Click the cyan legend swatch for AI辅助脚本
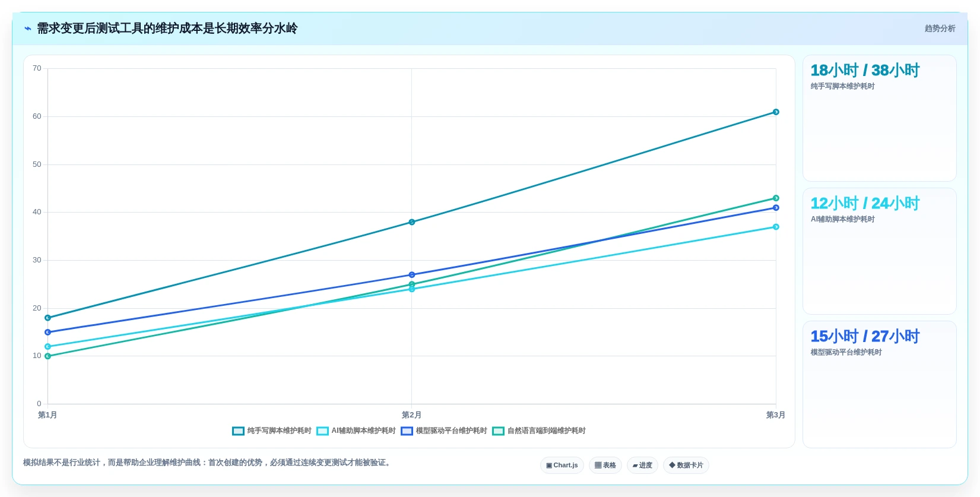 322,431
